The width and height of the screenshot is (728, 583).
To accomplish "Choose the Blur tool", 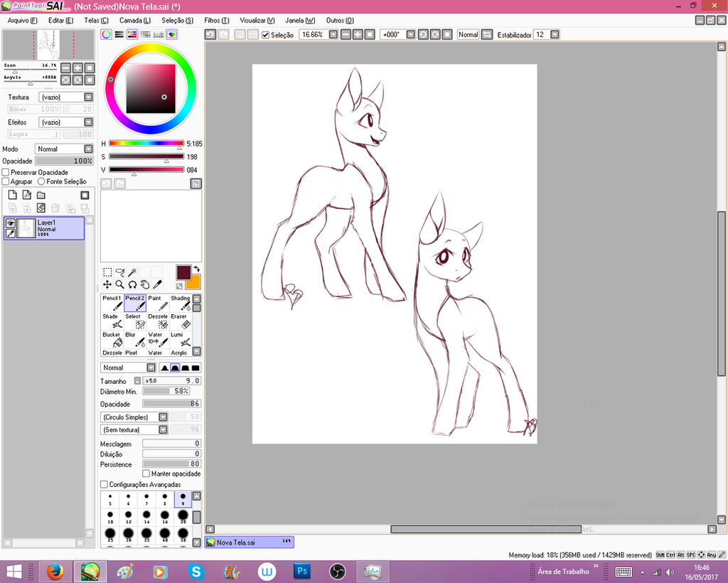I will click(135, 339).
